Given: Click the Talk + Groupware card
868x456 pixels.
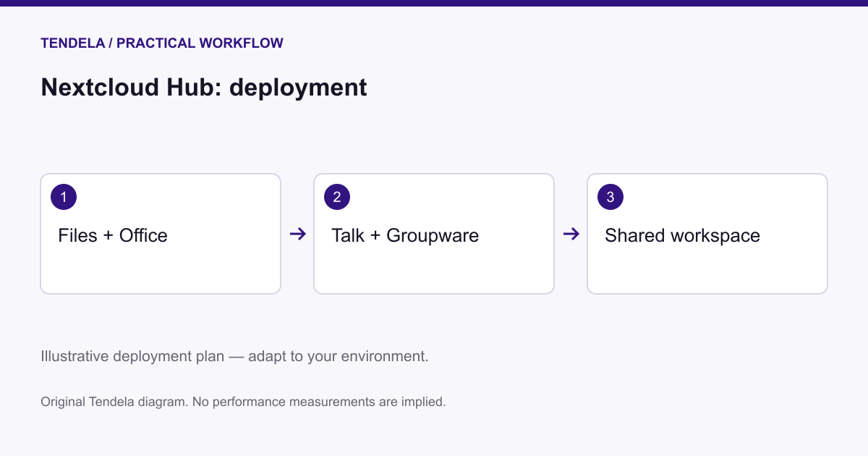Looking at the screenshot, I should pyautogui.click(x=434, y=234).
